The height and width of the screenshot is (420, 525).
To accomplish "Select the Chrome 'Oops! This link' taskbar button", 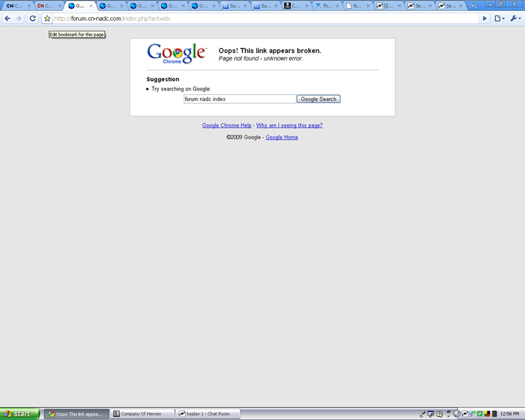I will [x=77, y=414].
